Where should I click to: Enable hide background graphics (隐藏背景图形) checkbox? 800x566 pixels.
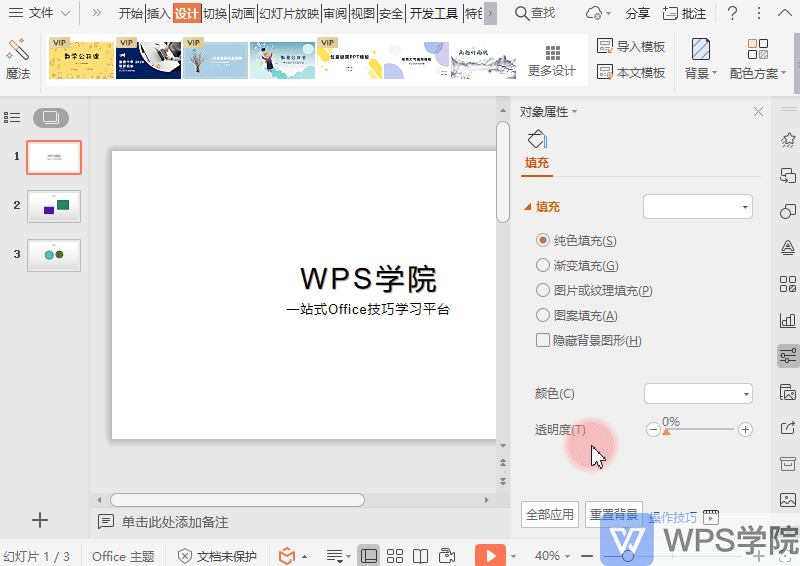tap(542, 340)
